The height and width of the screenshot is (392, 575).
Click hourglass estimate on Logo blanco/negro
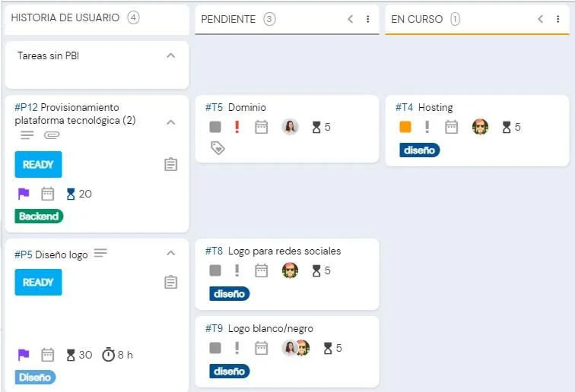pos(328,348)
